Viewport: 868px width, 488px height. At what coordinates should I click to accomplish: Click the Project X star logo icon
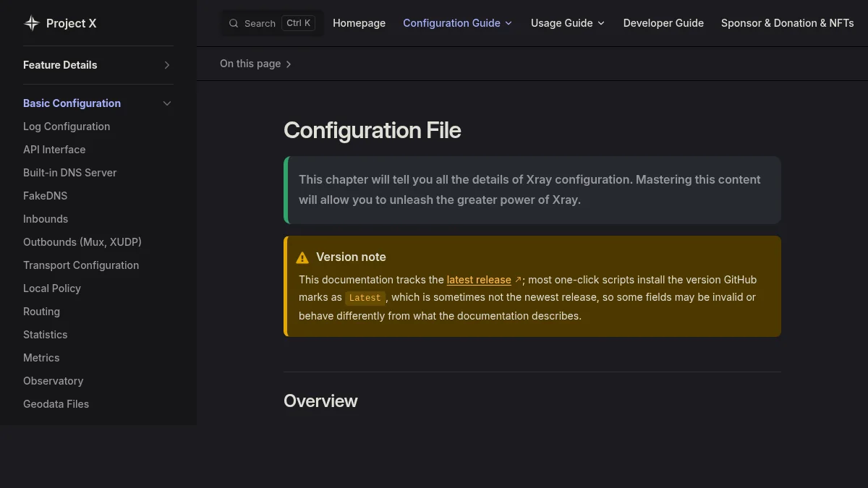(32, 23)
